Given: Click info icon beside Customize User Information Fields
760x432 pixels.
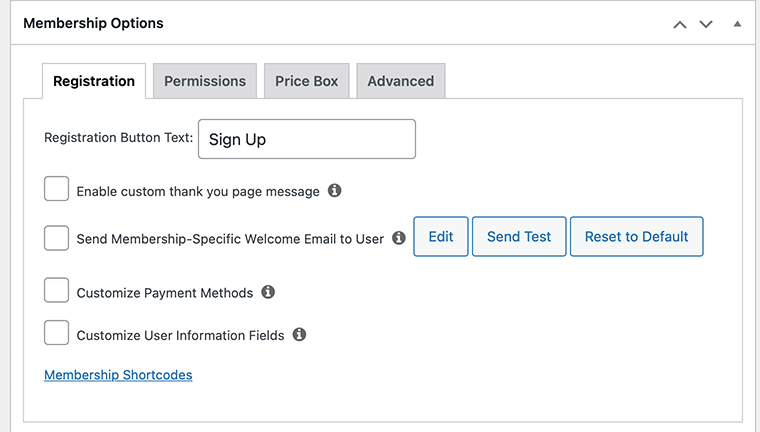Looking at the screenshot, I should [299, 335].
